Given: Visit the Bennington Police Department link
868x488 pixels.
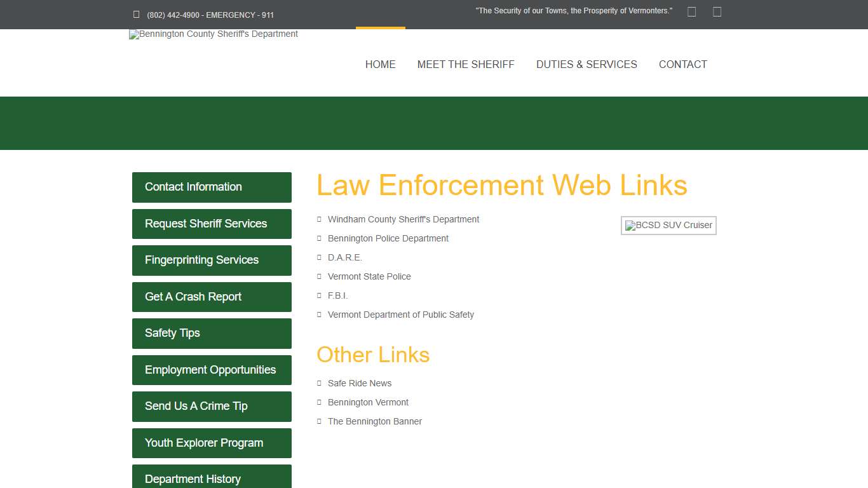Looking at the screenshot, I should [x=388, y=238].
